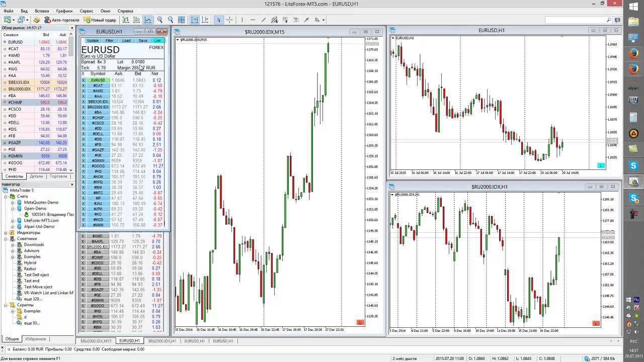
Task: Select the arrow objects tool
Action: pyautogui.click(x=306, y=20)
